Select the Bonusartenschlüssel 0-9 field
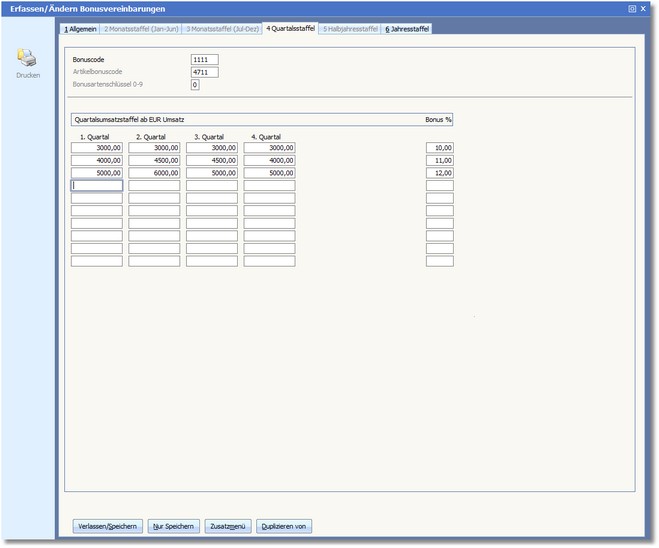 195,85
